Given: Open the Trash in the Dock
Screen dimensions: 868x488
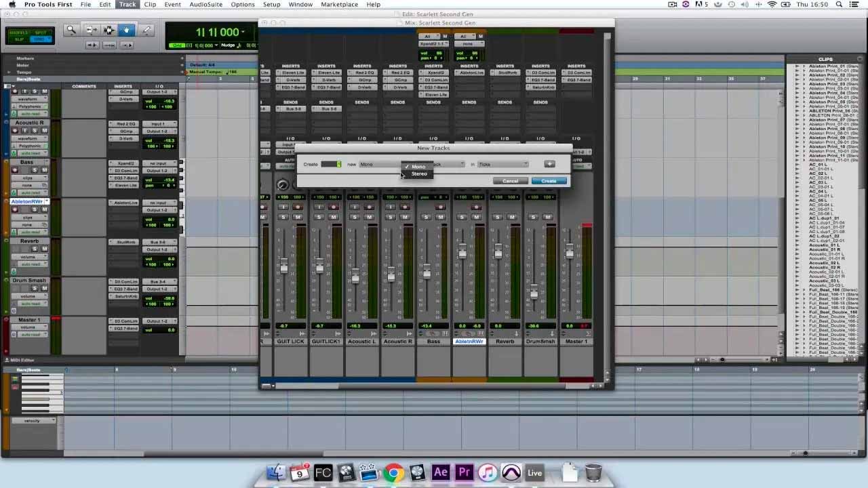Looking at the screenshot, I should point(593,472).
